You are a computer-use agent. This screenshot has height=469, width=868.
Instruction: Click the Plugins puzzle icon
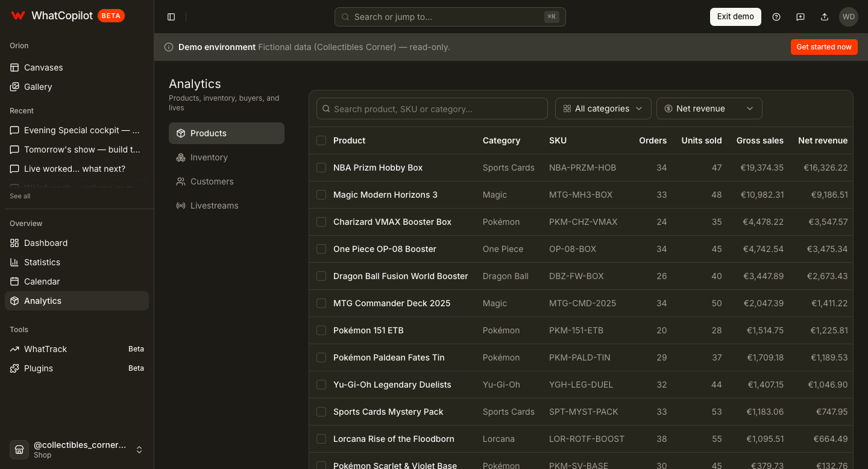coord(14,368)
